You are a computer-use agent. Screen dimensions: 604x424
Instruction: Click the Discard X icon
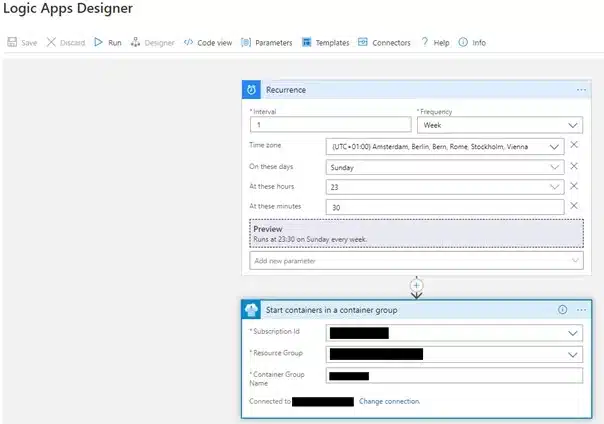tap(51, 42)
